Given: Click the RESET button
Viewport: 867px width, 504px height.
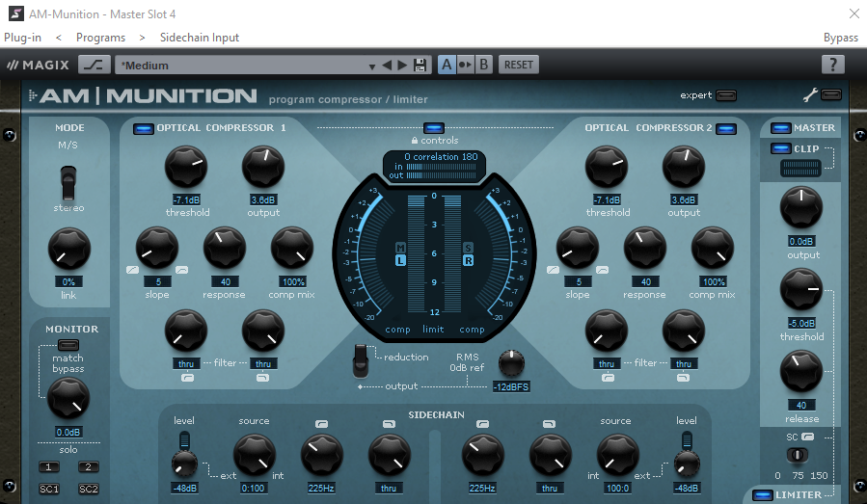Looking at the screenshot, I should coord(518,65).
